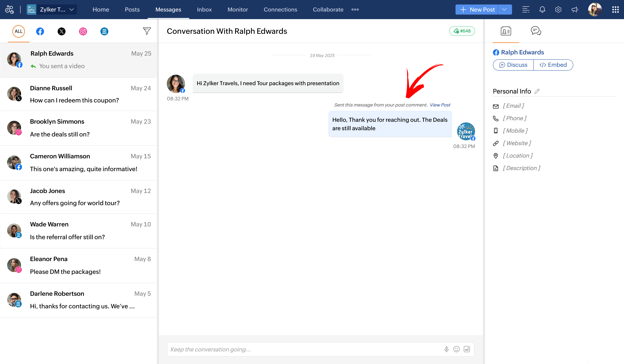Go to the Inbox tab
624x364 pixels.
point(204,10)
